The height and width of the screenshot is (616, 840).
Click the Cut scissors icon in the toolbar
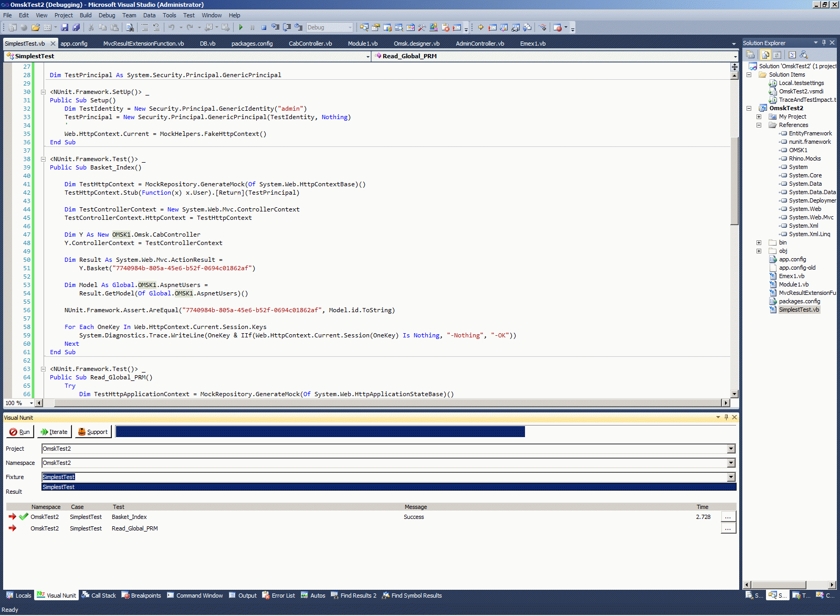point(91,27)
